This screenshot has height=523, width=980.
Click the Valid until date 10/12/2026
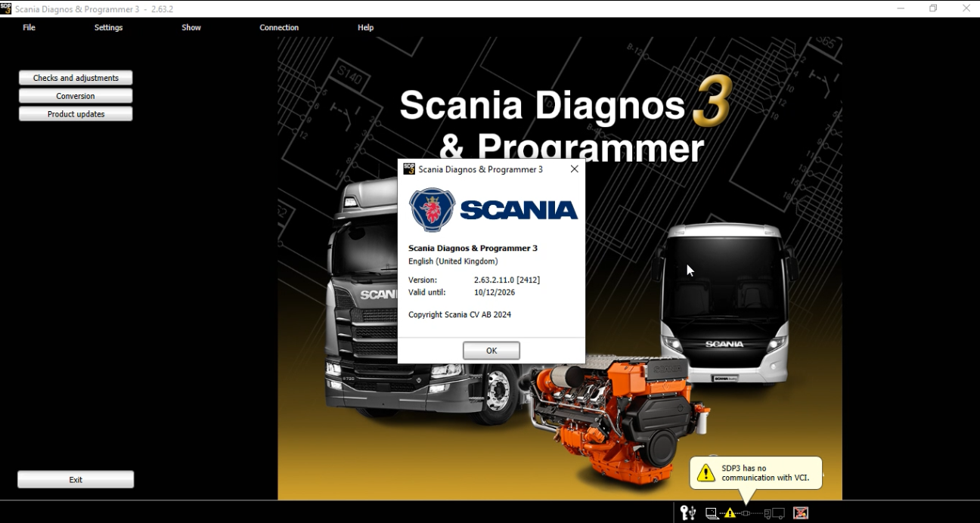[495, 292]
